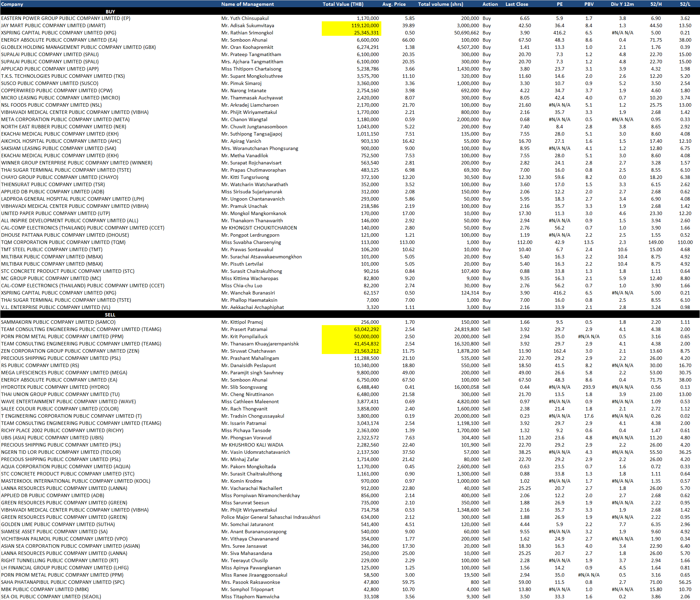
Task: Select the black SELL section row
Action: tap(110, 315)
